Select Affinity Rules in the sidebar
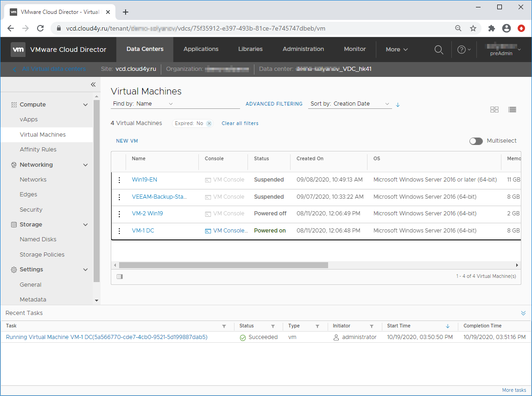The width and height of the screenshot is (532, 396). [38, 150]
